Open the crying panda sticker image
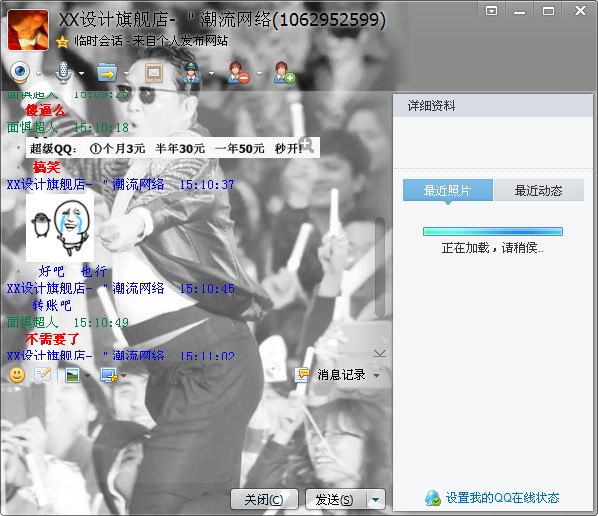This screenshot has height=516, width=598. point(60,228)
